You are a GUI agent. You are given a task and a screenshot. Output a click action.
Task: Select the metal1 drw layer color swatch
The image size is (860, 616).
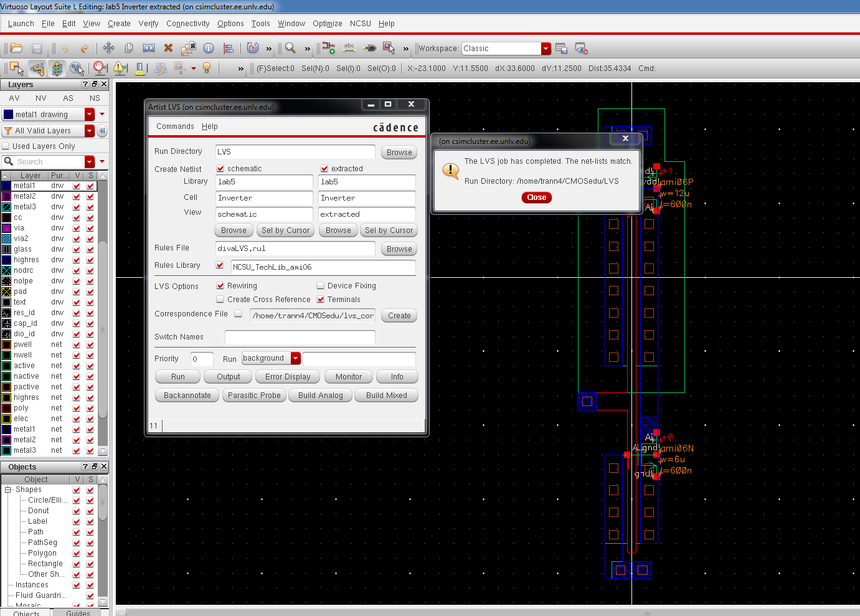point(7,186)
